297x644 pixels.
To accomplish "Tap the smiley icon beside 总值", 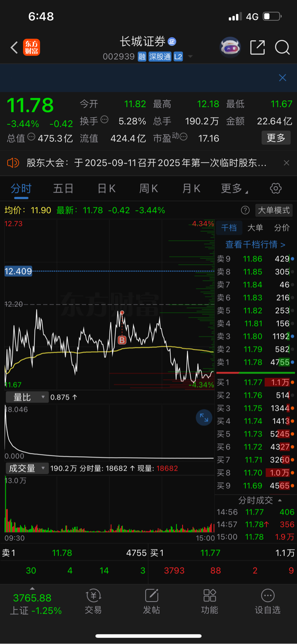I will pos(31,137).
